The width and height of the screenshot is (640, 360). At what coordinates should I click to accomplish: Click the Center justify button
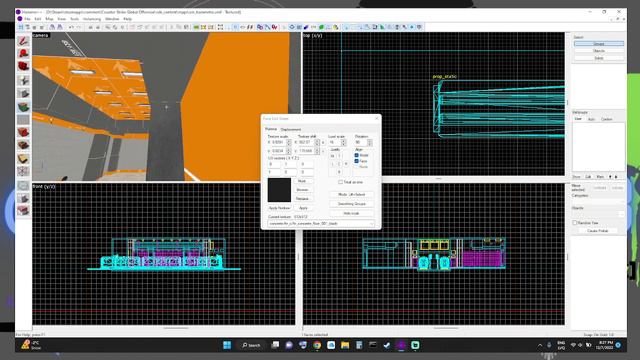(x=339, y=164)
